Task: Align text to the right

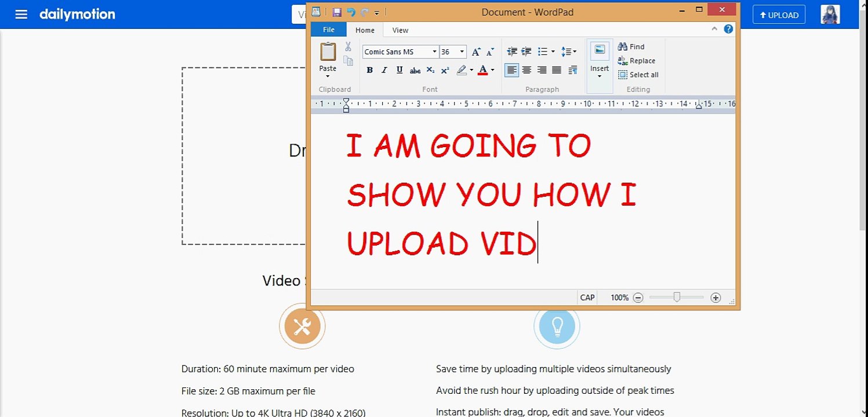Action: click(542, 70)
